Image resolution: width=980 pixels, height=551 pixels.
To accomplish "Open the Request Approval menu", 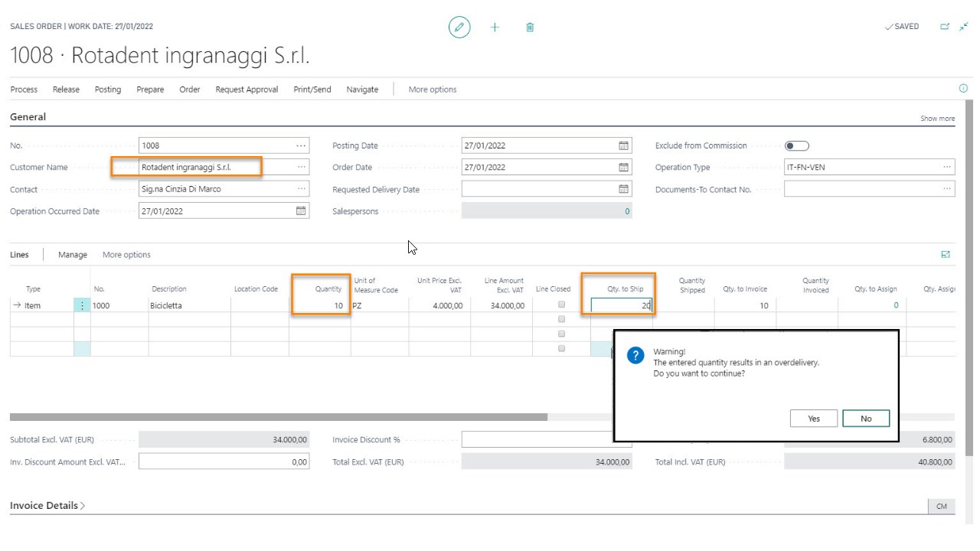I will click(247, 90).
